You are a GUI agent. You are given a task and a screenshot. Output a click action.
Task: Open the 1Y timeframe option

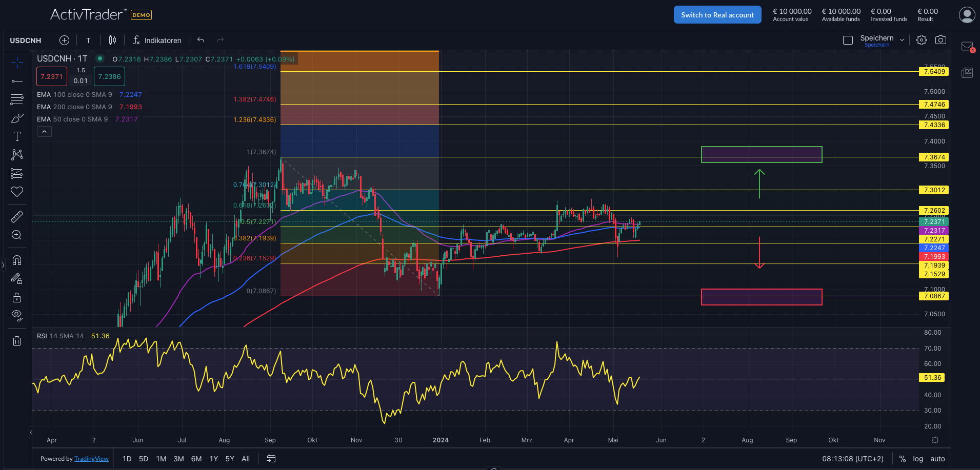tap(213, 459)
